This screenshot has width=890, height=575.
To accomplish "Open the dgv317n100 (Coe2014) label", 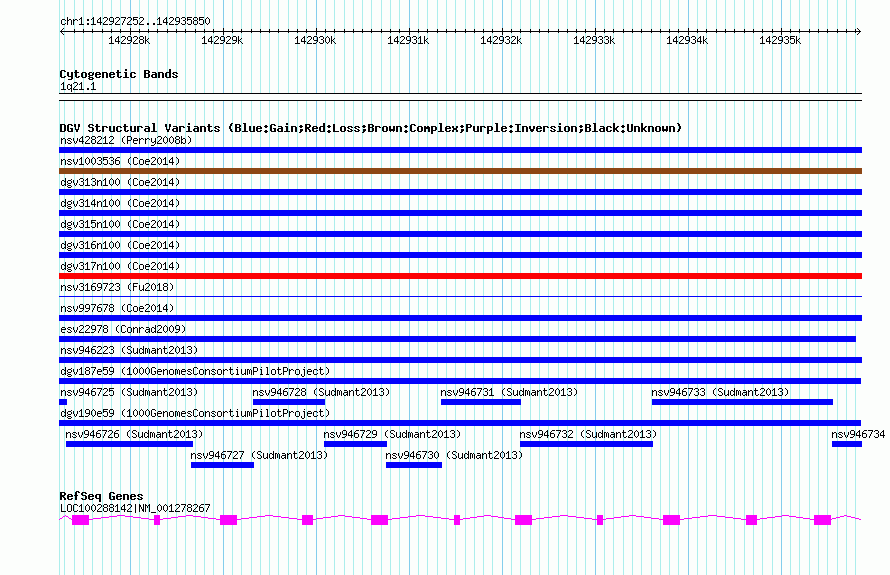I will pos(120,266).
